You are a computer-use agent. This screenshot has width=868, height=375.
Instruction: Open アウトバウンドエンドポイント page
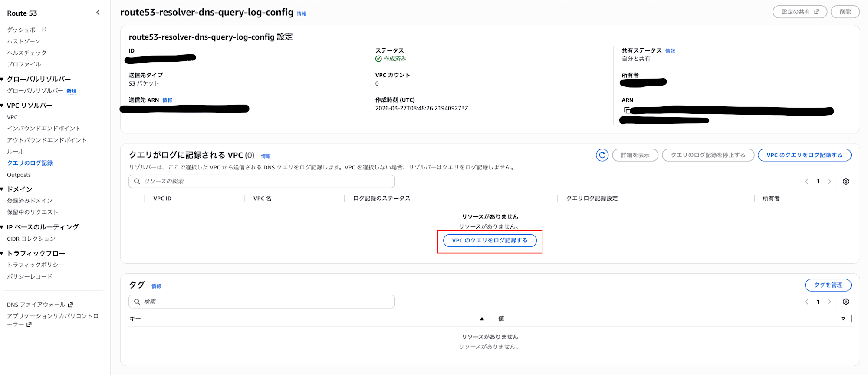[x=47, y=140]
